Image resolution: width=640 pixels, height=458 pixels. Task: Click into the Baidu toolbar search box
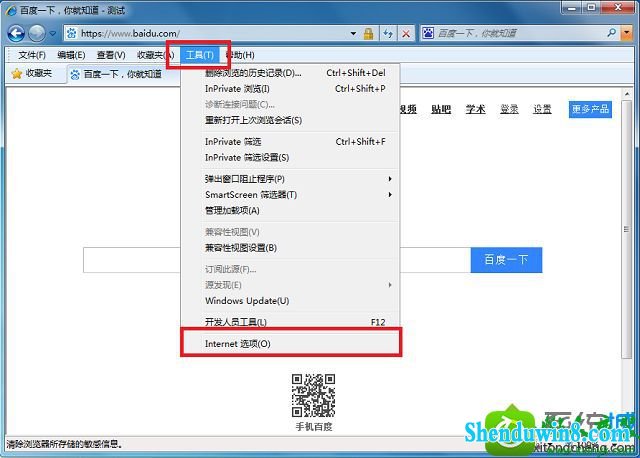pos(520,33)
